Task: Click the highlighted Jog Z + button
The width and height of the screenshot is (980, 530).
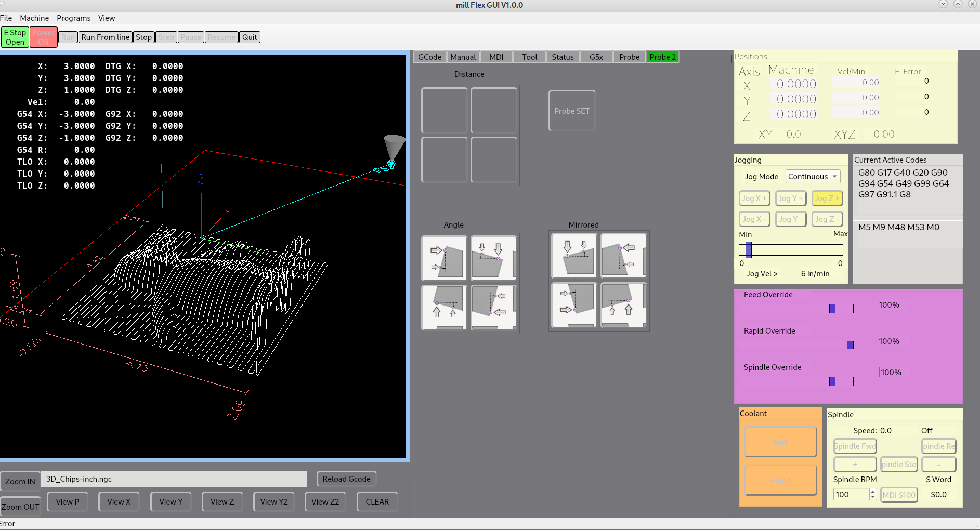Action: click(827, 198)
